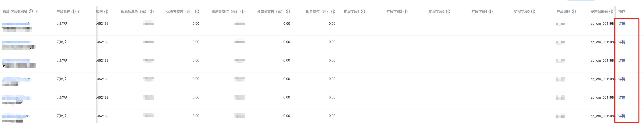Click info icon beside 优惠券支付（元）
Viewport: 644px width, 123px height.
pyautogui.click(x=197, y=12)
